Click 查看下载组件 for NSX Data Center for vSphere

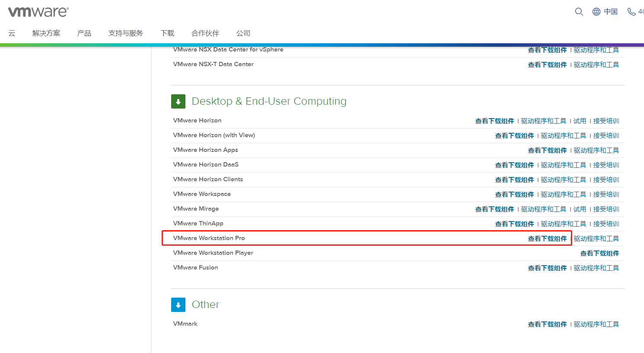coord(547,50)
